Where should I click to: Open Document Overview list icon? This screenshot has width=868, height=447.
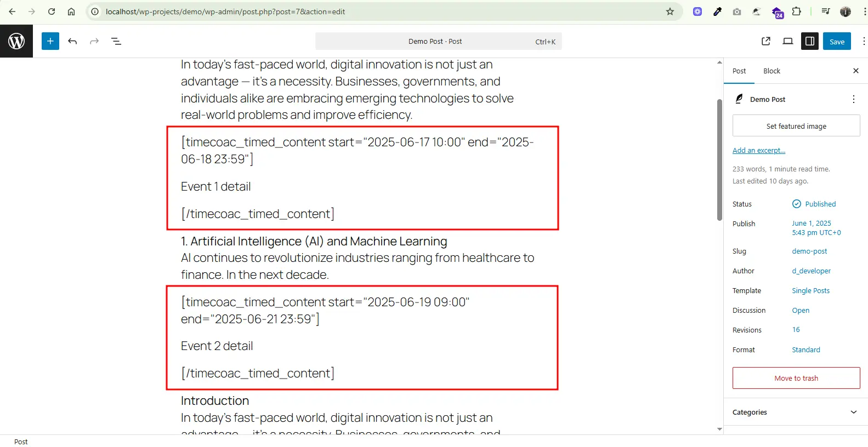(x=116, y=41)
